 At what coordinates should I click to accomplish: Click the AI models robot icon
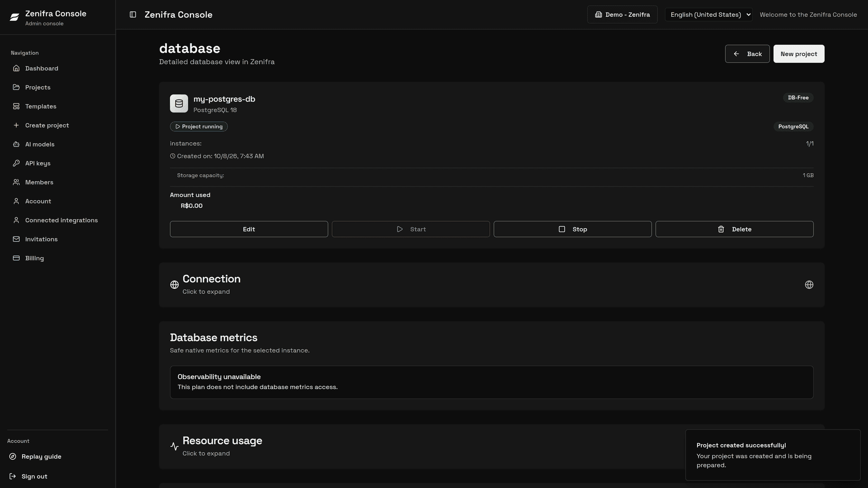16,144
